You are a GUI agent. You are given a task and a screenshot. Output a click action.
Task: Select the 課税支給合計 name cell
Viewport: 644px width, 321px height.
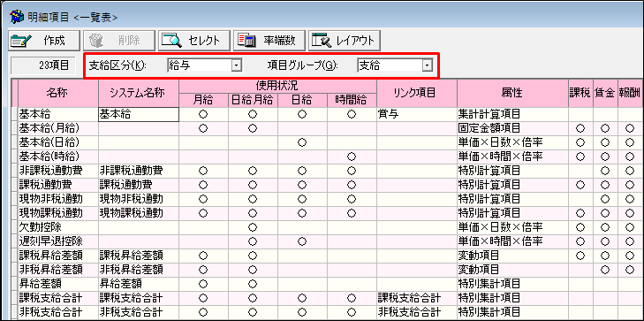(x=58, y=297)
